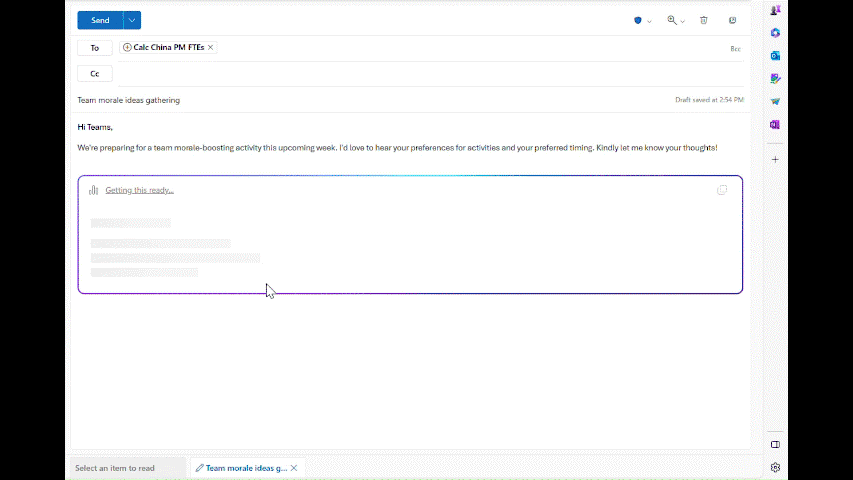Copy the Copilot draft with copy icon

coord(722,190)
